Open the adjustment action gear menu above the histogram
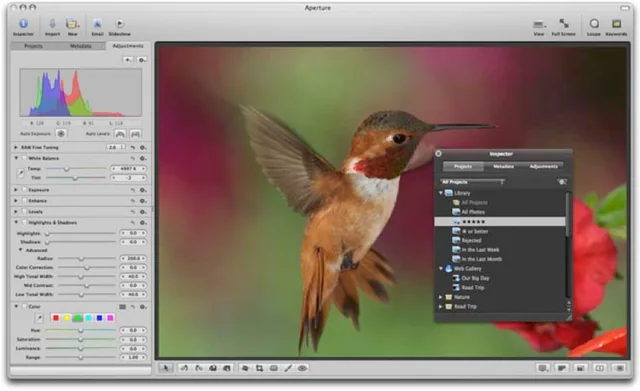640x391 pixels. (x=142, y=60)
